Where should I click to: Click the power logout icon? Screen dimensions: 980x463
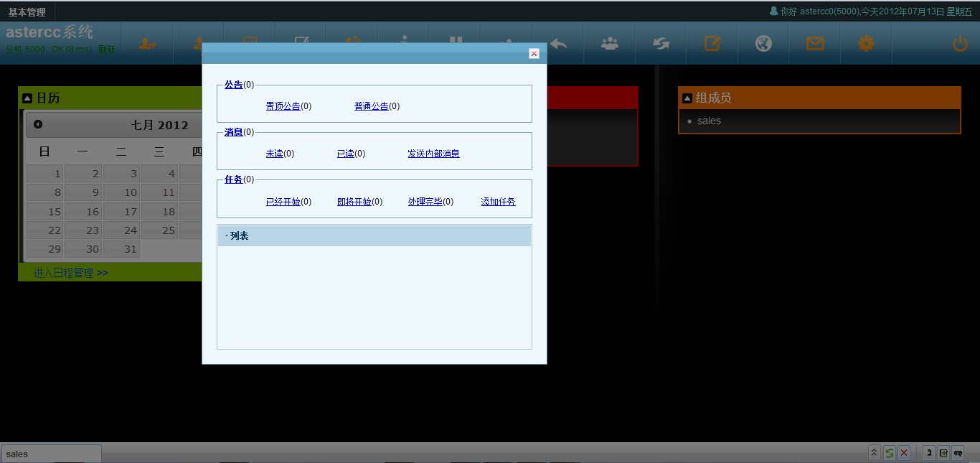[x=959, y=45]
